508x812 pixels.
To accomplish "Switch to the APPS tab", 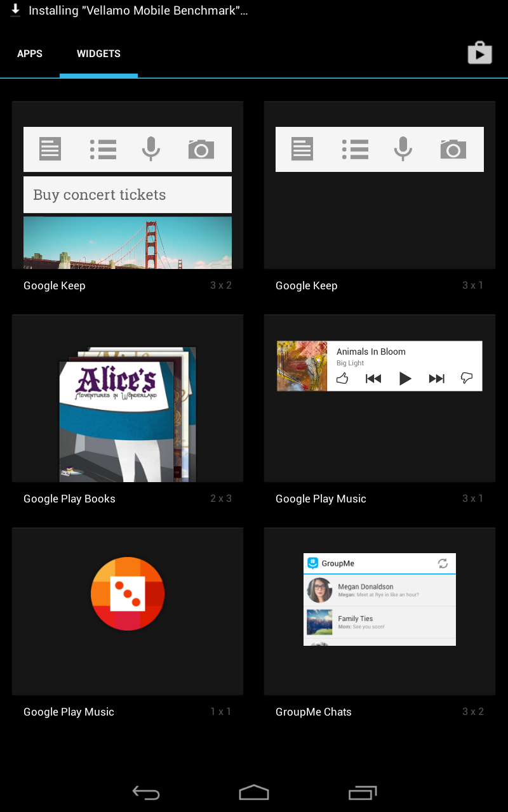I will (30, 54).
